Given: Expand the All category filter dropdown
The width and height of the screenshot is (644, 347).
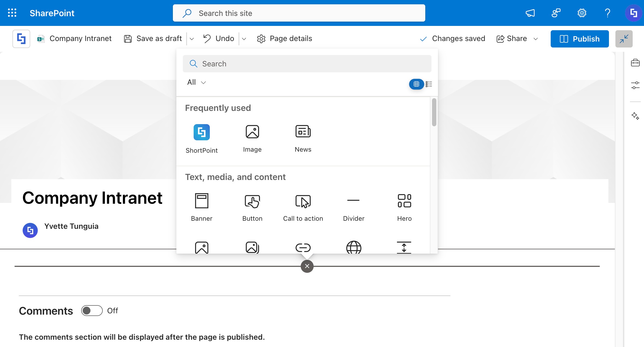Looking at the screenshot, I should tap(196, 82).
